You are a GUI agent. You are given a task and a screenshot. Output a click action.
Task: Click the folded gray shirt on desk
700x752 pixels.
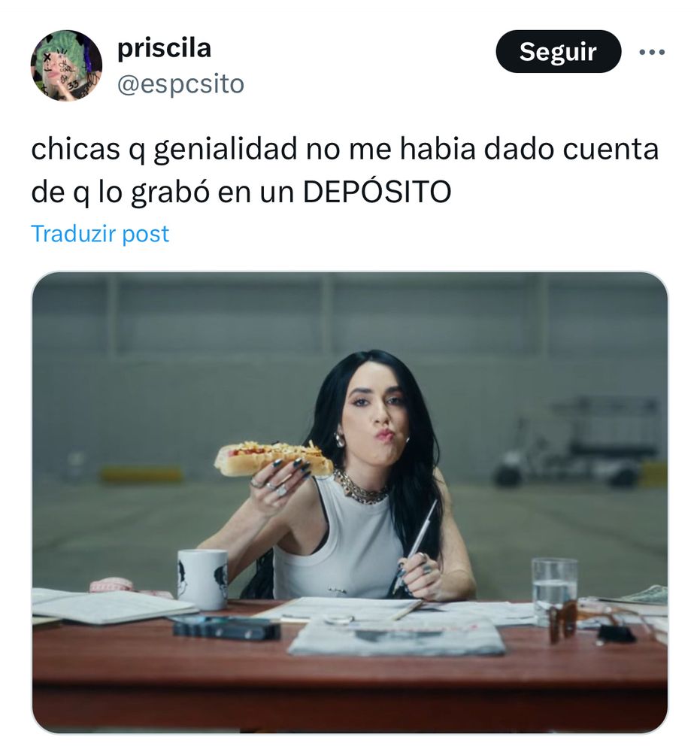(x=396, y=636)
